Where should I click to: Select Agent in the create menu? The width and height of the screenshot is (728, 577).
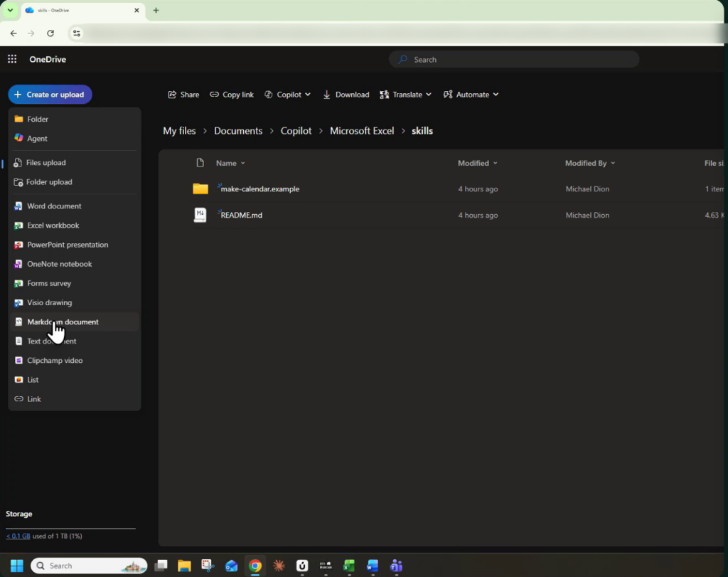[74, 139]
